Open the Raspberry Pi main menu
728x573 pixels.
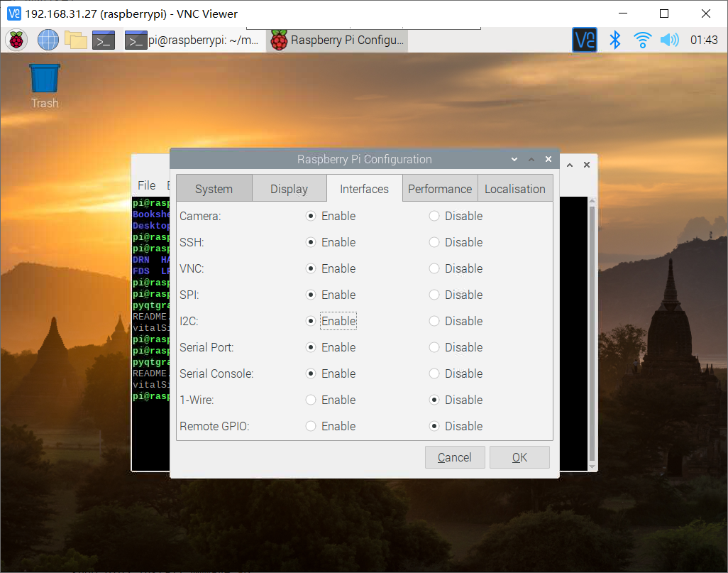click(x=16, y=40)
